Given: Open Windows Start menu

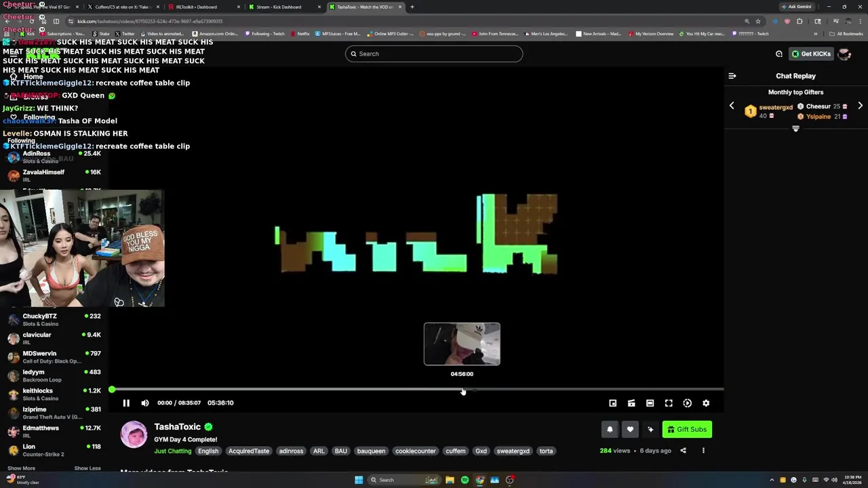Looking at the screenshot, I should pos(359,480).
